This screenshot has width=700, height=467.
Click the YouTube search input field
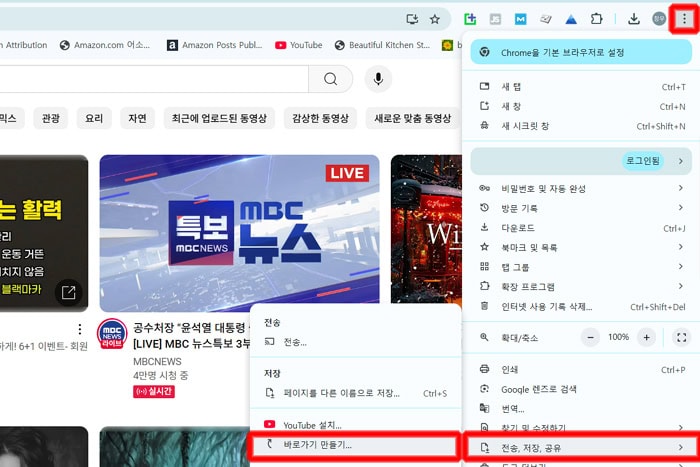154,79
